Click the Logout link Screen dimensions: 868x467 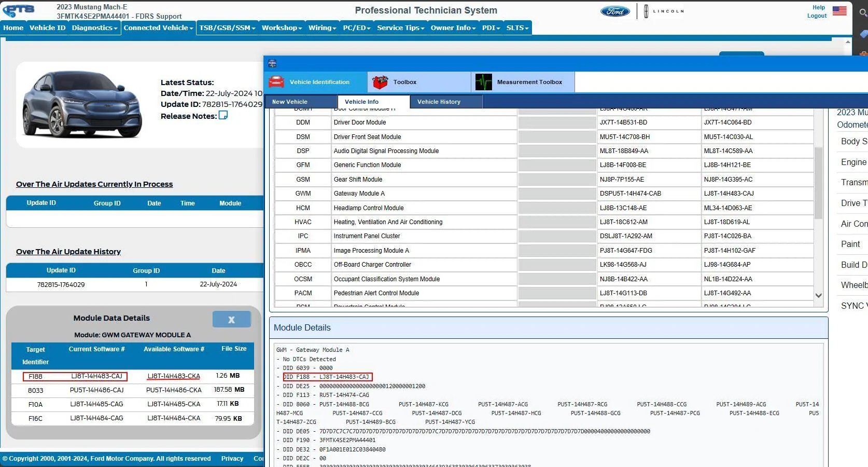tap(817, 16)
